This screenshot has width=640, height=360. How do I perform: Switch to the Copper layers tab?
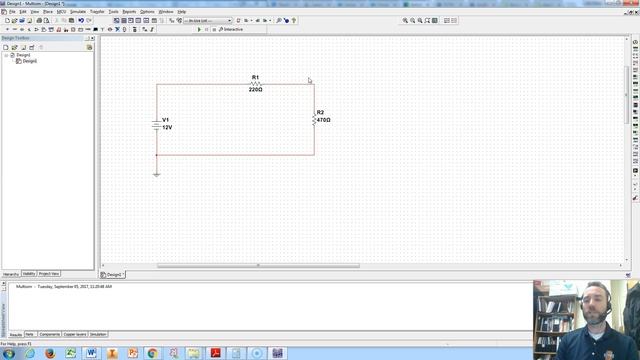[x=75, y=334]
